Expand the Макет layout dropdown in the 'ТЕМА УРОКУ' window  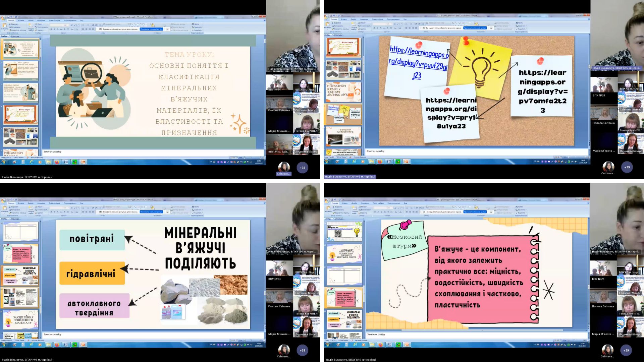40,24
